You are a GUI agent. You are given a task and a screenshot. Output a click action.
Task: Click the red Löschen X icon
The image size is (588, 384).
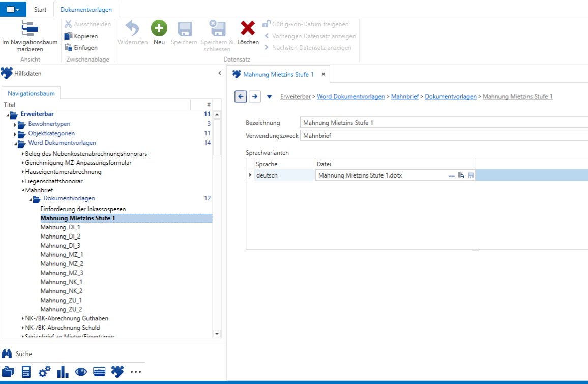[x=248, y=28]
